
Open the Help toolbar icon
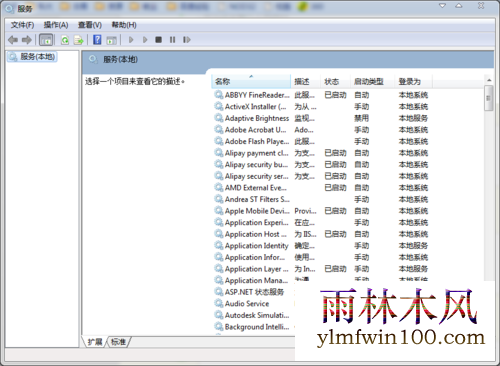point(97,40)
